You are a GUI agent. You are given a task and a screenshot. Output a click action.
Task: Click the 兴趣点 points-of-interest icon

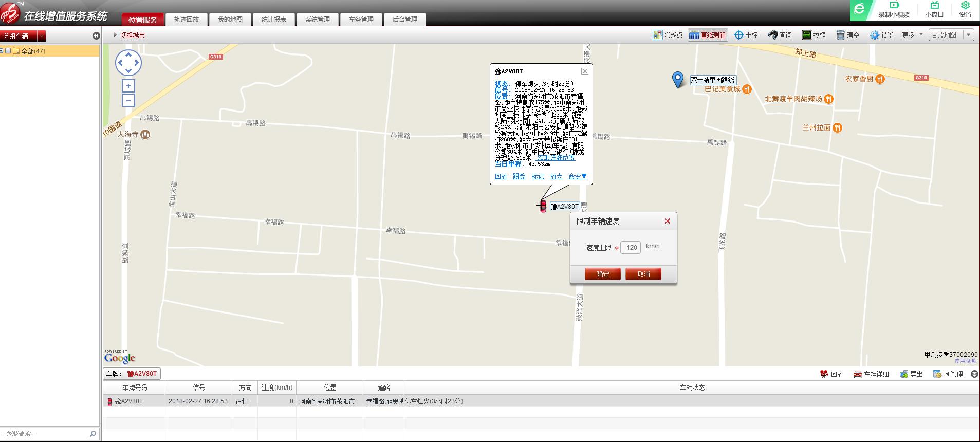point(657,35)
